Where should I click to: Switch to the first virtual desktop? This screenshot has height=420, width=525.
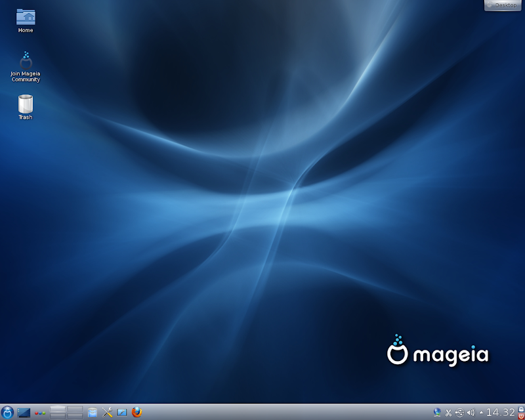[58, 409]
